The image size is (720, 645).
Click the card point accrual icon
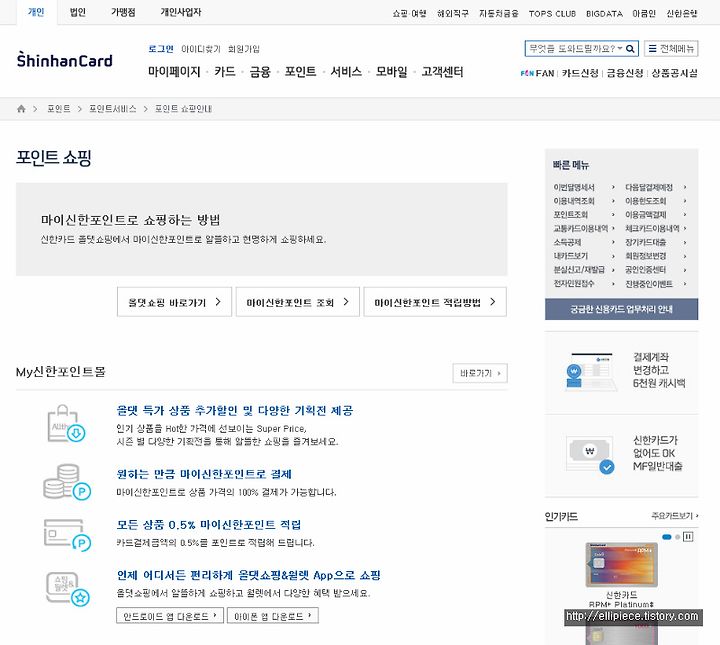click(x=68, y=534)
